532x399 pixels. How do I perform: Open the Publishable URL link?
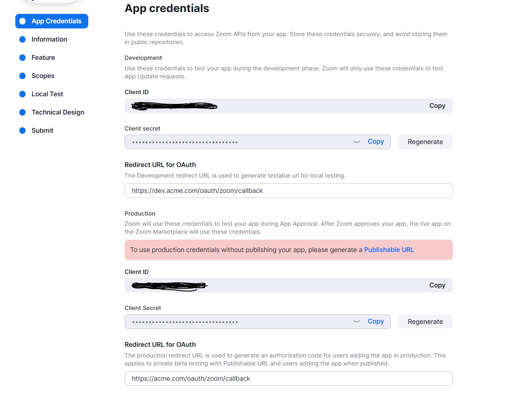(389, 250)
